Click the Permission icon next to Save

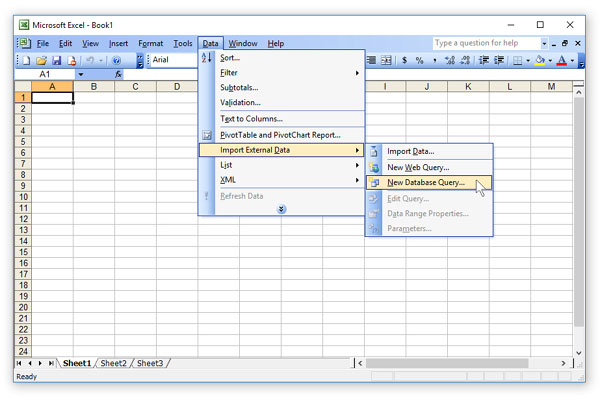click(72, 60)
